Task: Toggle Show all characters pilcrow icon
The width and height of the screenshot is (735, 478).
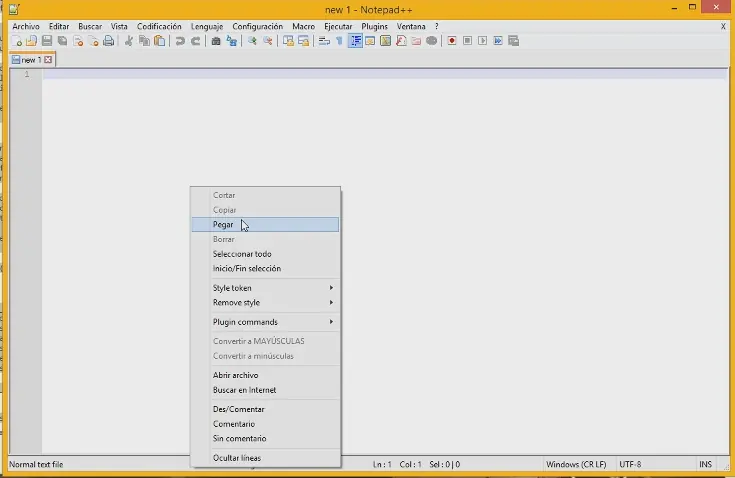Action: [339, 41]
